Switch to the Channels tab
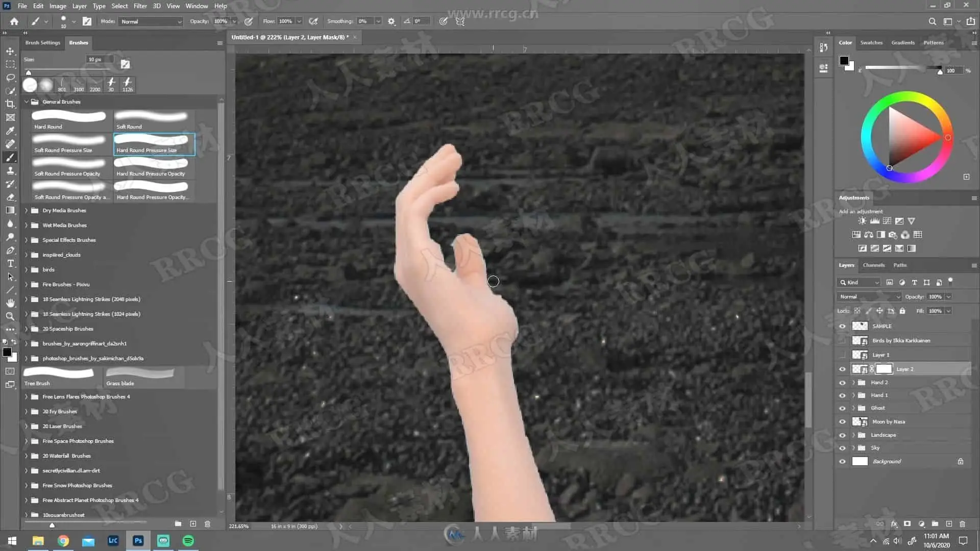The image size is (980, 551). coord(873,265)
